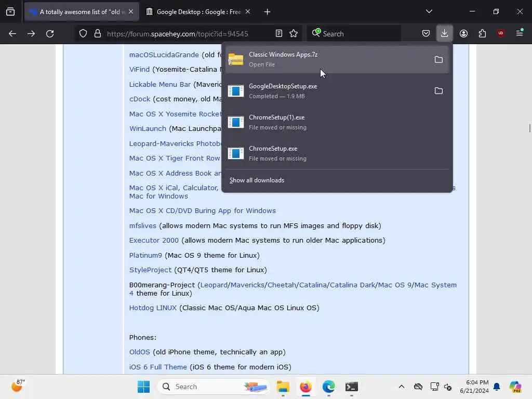Close the downloads panel via the toolbar downloads button
The image size is (532, 399).
[445, 33]
